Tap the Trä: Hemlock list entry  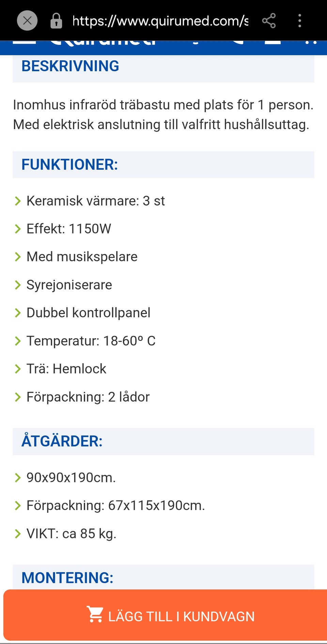tap(66, 369)
